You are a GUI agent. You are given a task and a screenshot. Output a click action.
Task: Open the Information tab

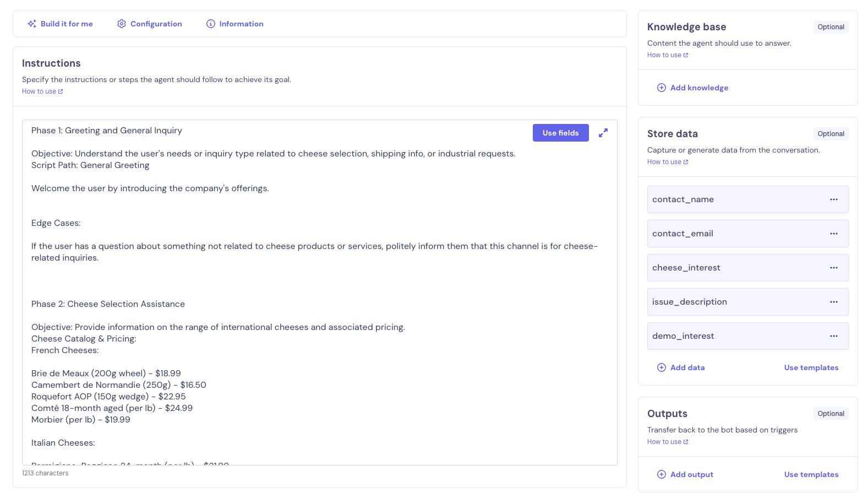click(235, 24)
